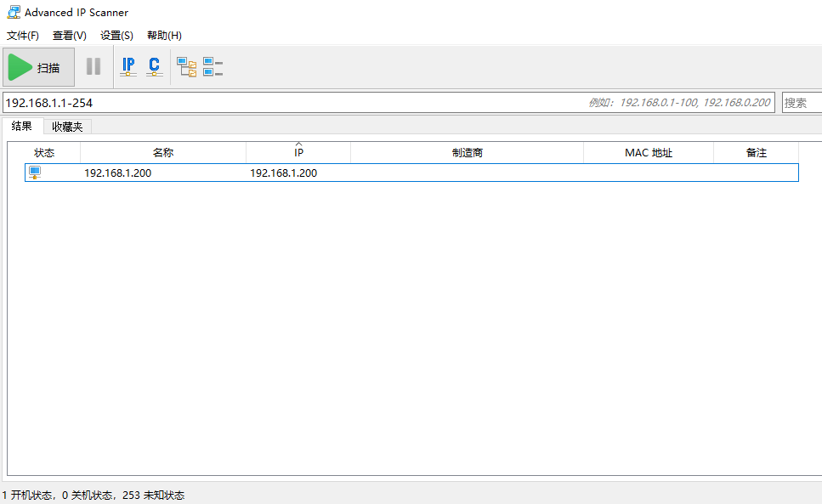822x504 pixels.
Task: Focus the IP range field 192.168.1.1-254
Action: [x=388, y=103]
